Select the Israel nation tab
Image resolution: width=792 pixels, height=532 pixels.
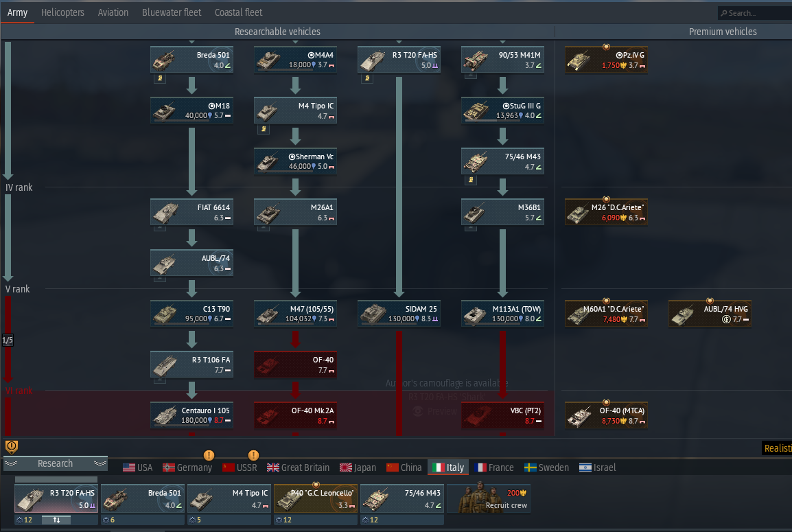(598, 467)
